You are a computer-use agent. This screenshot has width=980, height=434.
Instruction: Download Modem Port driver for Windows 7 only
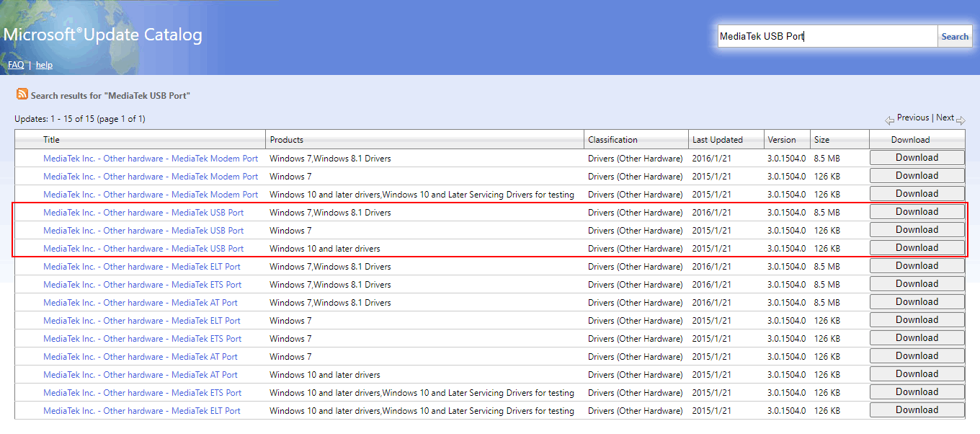[x=917, y=176]
